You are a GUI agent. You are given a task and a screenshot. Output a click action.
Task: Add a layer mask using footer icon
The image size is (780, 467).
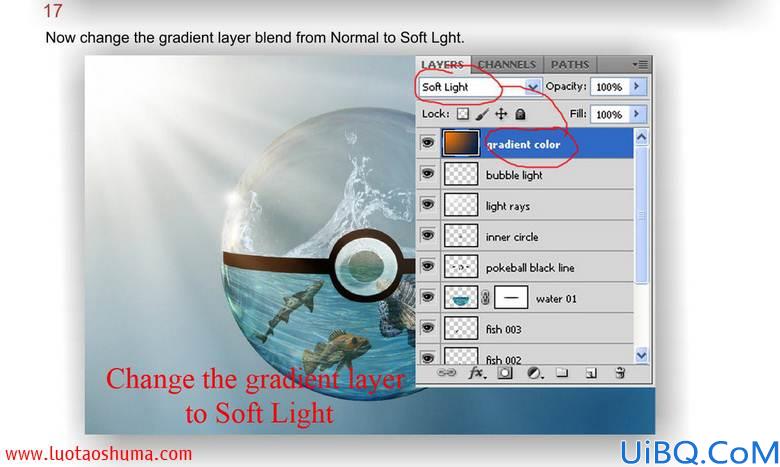point(505,373)
